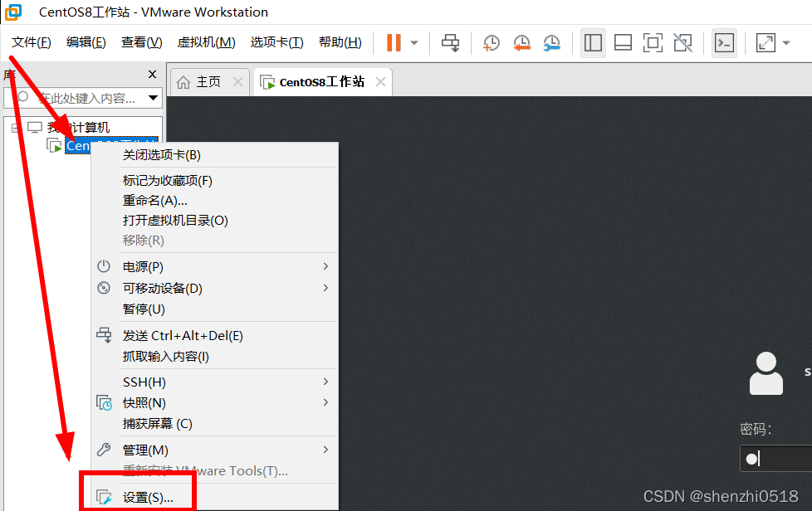Close the CentOS8工作站 tab
812x511 pixels.
[380, 82]
